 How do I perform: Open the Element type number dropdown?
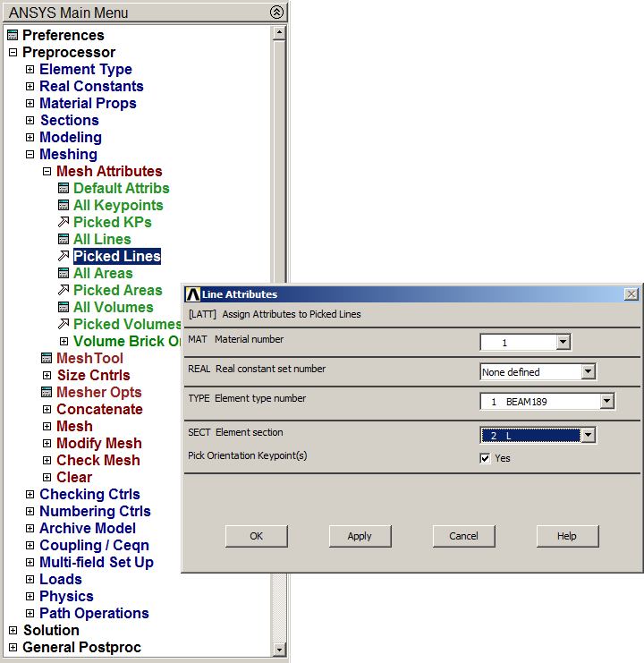(x=607, y=402)
